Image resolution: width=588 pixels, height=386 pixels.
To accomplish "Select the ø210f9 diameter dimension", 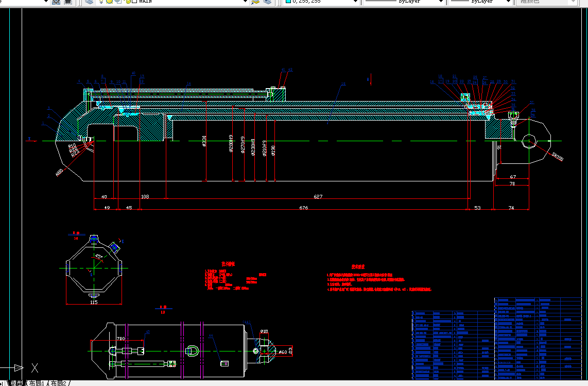I will (x=264, y=148).
